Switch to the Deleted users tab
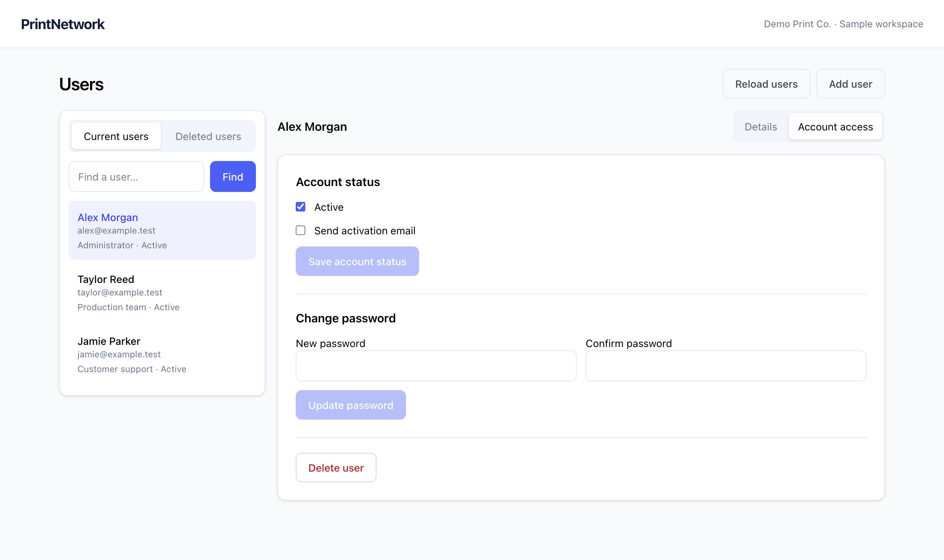944x560 pixels. (208, 136)
